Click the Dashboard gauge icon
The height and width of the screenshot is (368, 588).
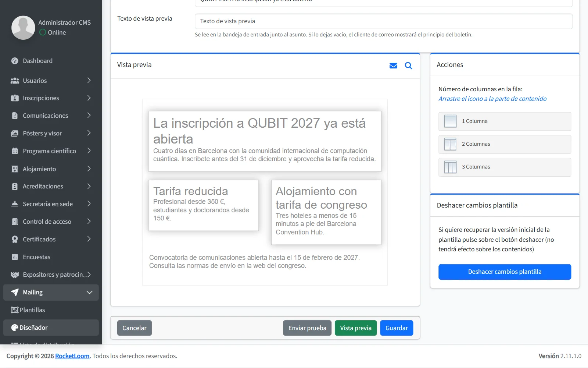pos(15,61)
